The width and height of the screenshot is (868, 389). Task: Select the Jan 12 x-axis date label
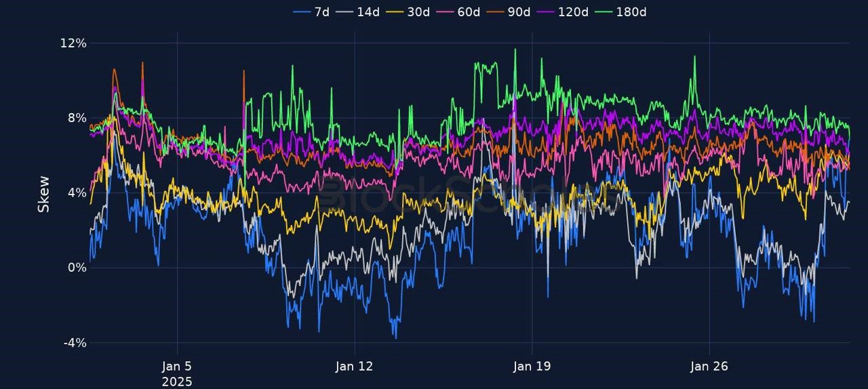(x=354, y=367)
